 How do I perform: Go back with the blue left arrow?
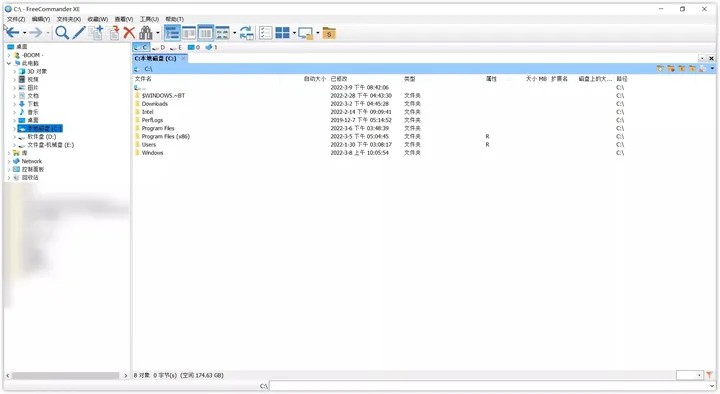13,33
